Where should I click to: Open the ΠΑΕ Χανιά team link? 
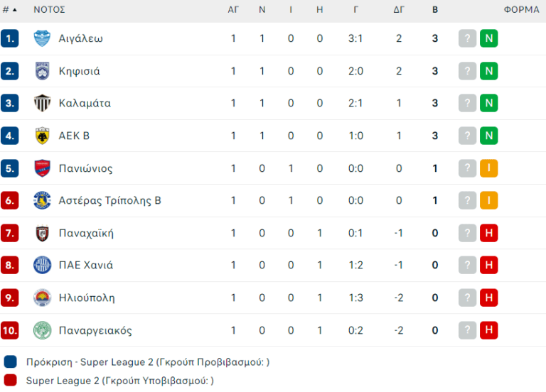pos(85,265)
